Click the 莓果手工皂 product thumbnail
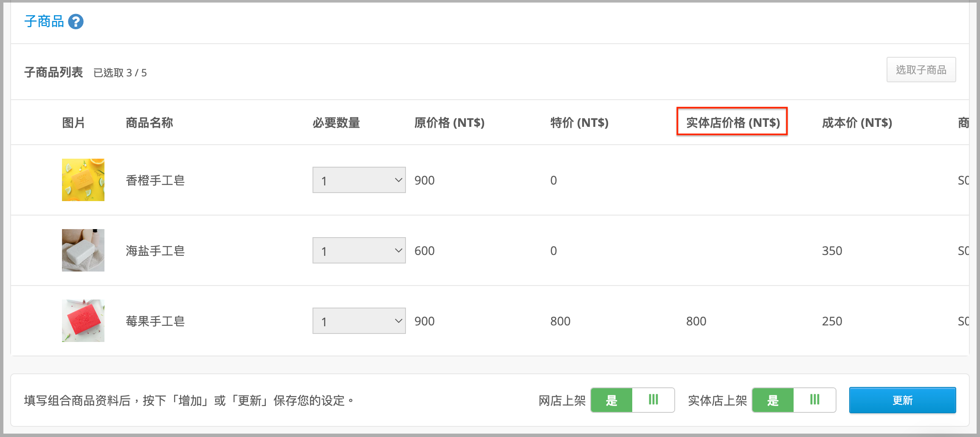 pos(83,321)
